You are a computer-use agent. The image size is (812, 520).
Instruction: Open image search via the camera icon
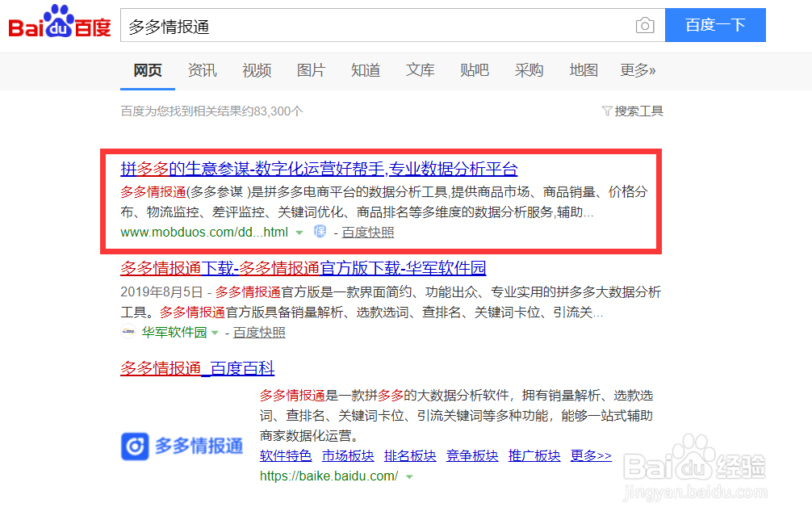645,25
